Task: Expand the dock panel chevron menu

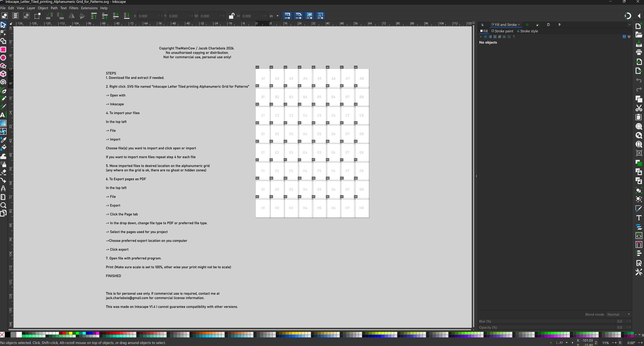Action: click(x=629, y=24)
